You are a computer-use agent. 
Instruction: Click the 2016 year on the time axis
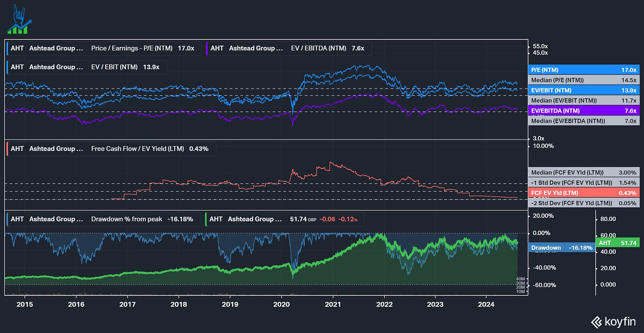(77, 304)
